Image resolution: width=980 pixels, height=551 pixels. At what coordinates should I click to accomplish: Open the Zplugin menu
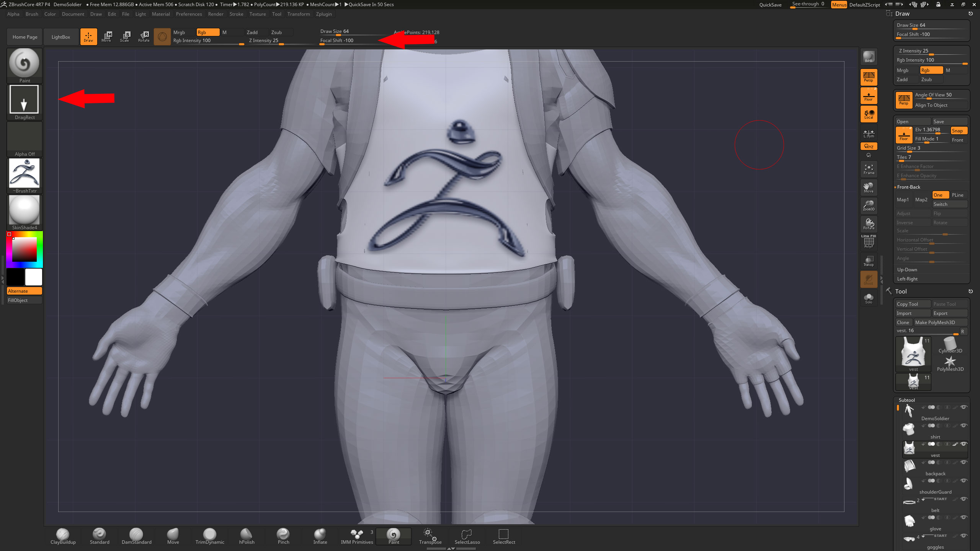click(x=323, y=14)
